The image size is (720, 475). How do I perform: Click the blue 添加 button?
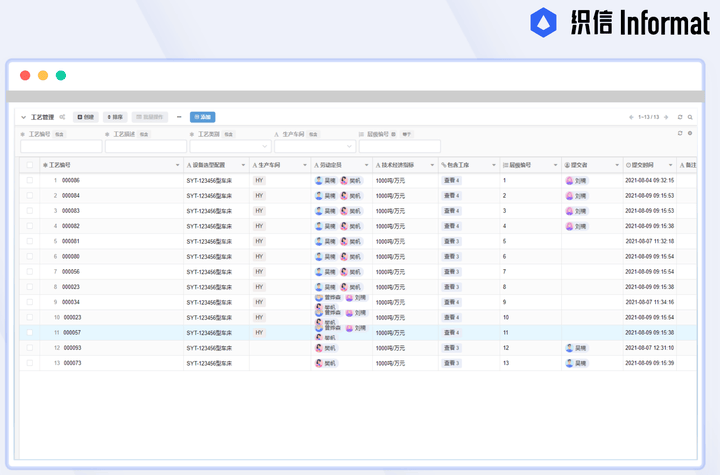[202, 117]
